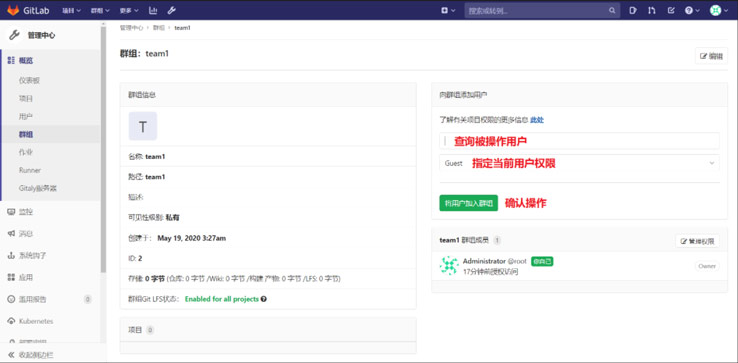This screenshot has height=363, width=738.
Task: Open the help question mark dropdown
Action: coord(692,10)
